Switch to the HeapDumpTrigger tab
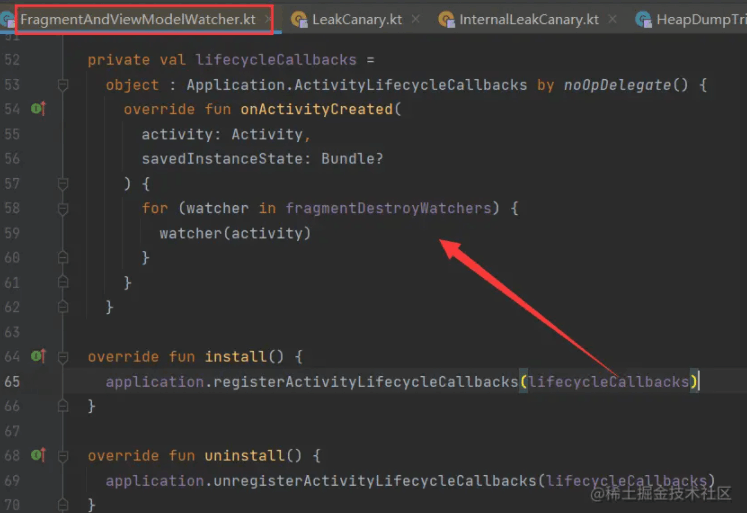The width and height of the screenshot is (747, 513). [x=700, y=19]
